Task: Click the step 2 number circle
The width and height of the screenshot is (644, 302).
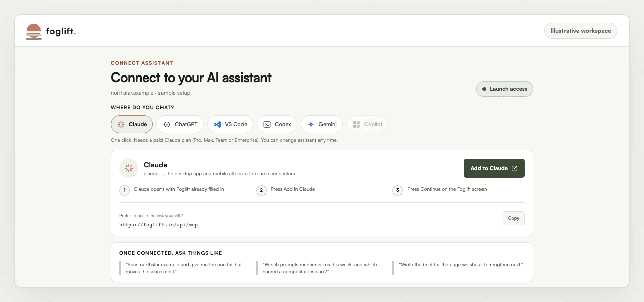Action: tap(261, 190)
